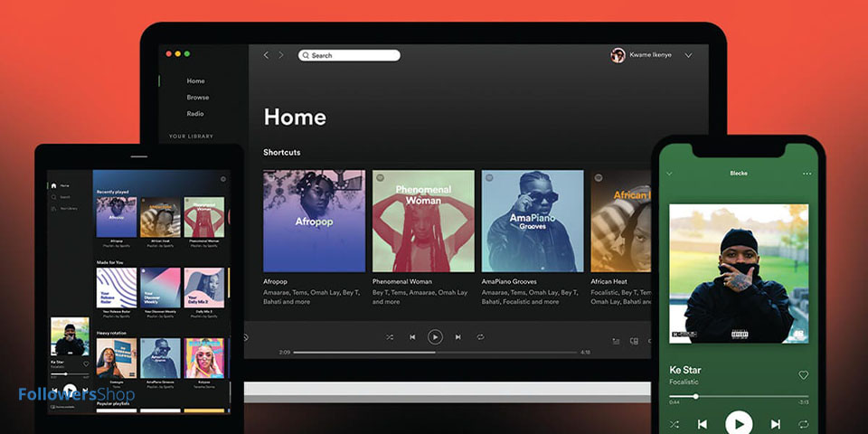Select Browse in the laptop sidebar
The height and width of the screenshot is (434, 868).
click(198, 98)
